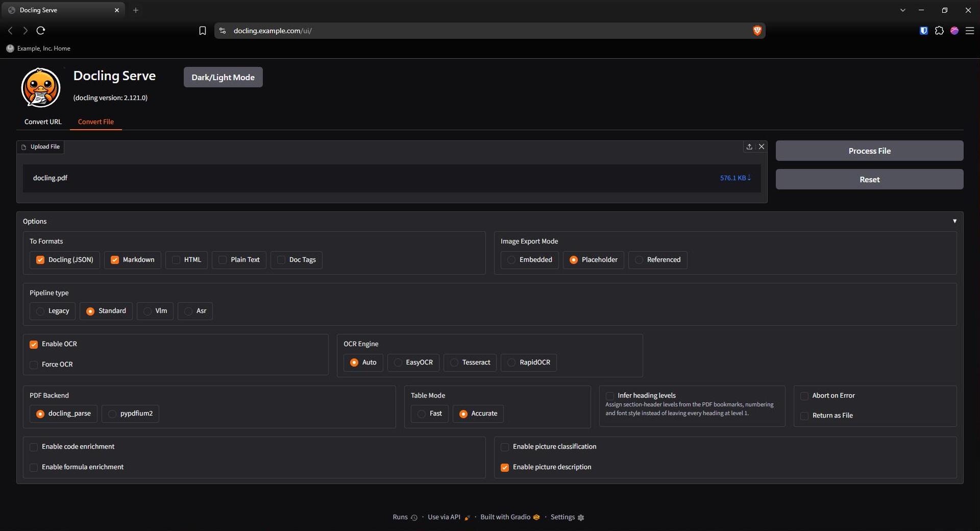The image size is (980, 531).
Task: Open the Use via API link
Action: (449, 517)
